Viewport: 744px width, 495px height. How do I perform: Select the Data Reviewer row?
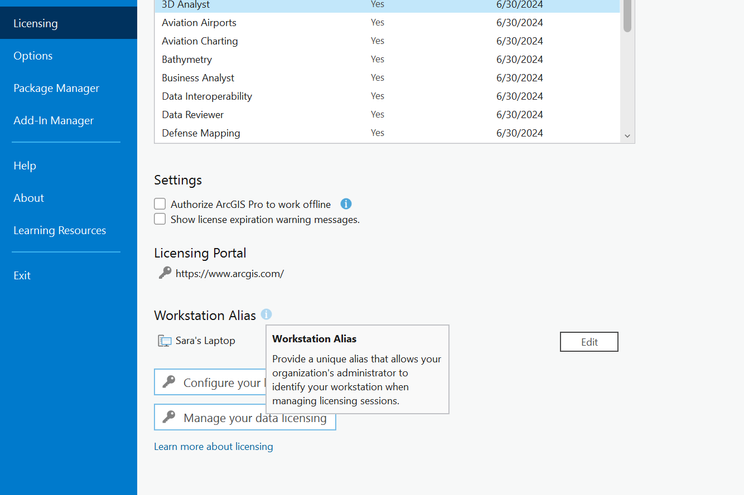(387, 115)
